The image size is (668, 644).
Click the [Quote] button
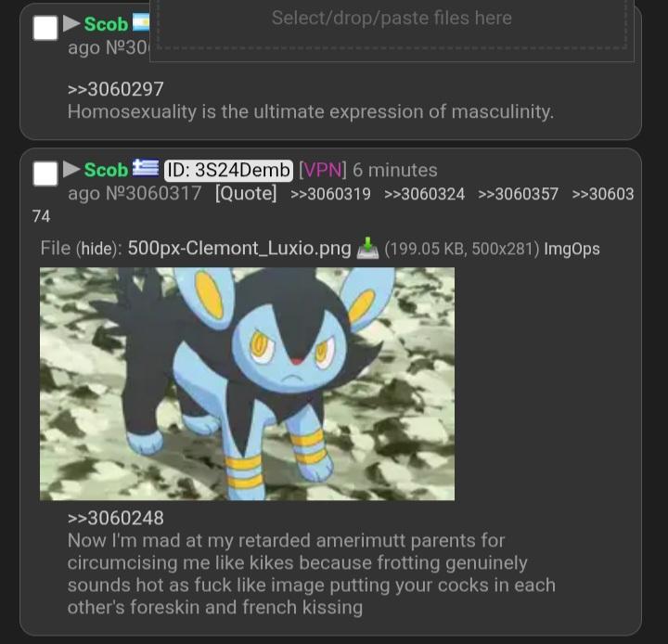pos(246,194)
